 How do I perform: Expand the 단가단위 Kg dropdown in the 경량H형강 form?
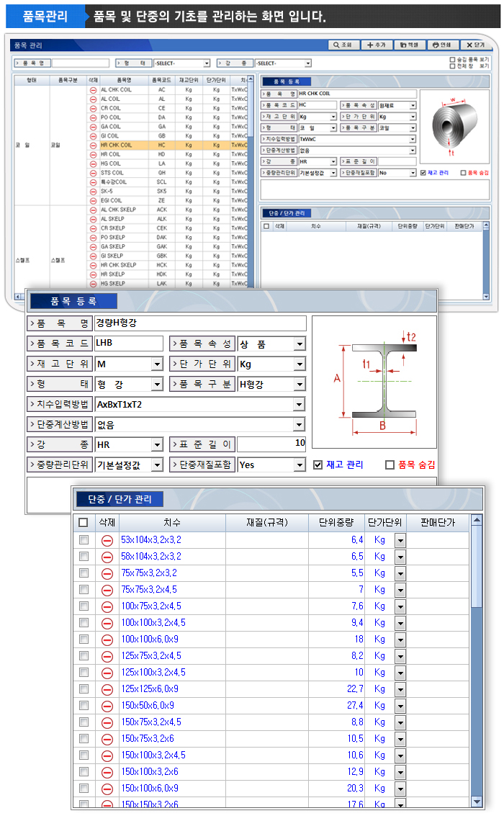tap(300, 364)
